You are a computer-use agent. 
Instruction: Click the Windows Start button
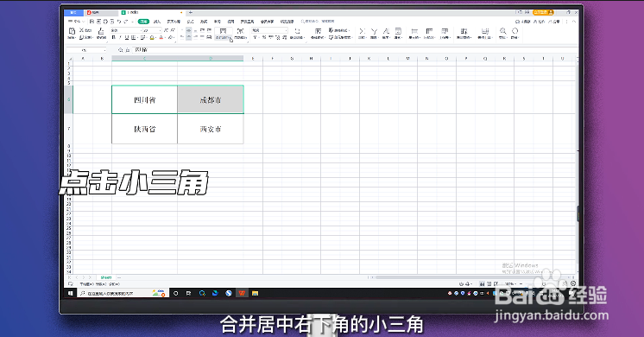70,293
